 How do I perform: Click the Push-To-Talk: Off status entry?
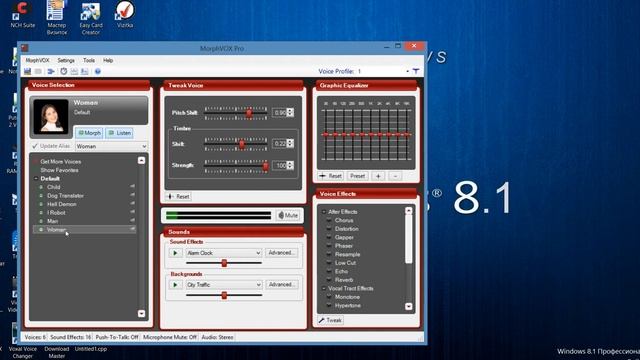click(117, 337)
